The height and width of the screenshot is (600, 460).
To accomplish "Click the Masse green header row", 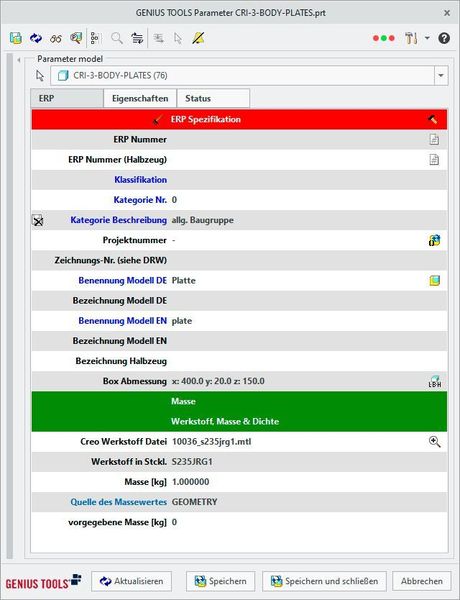I will 239,401.
